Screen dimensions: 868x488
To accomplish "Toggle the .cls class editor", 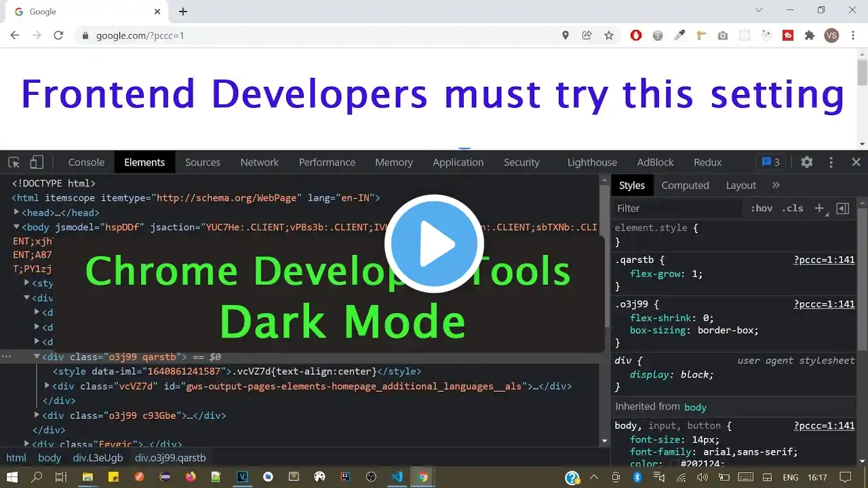I will point(792,208).
